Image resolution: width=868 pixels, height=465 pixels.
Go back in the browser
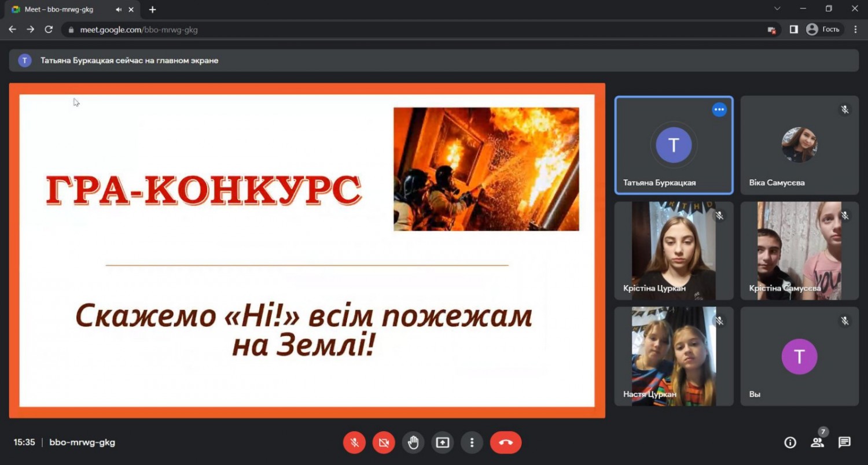tap(12, 29)
